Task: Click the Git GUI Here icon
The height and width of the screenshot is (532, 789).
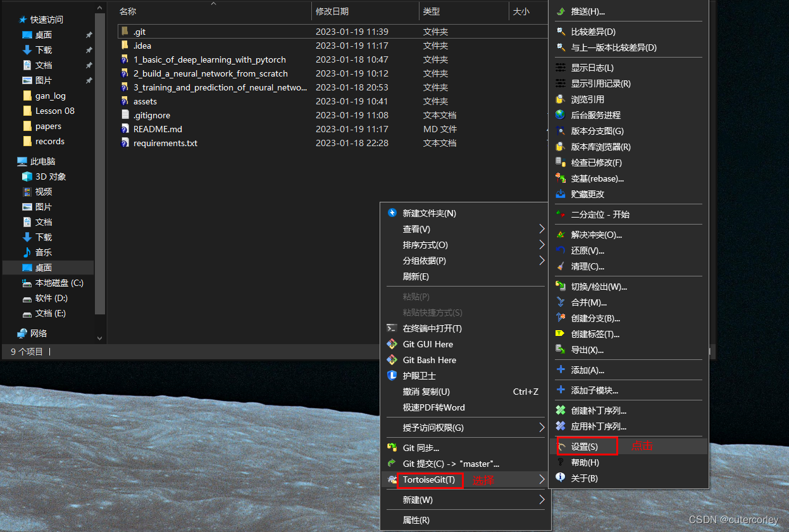Action: pyautogui.click(x=392, y=344)
